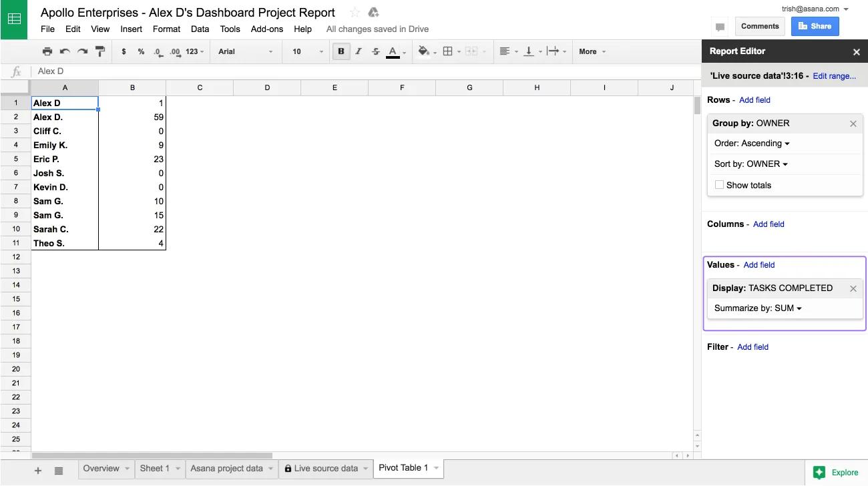
Task: Open the Order: Ascending dropdown
Action: pos(752,144)
